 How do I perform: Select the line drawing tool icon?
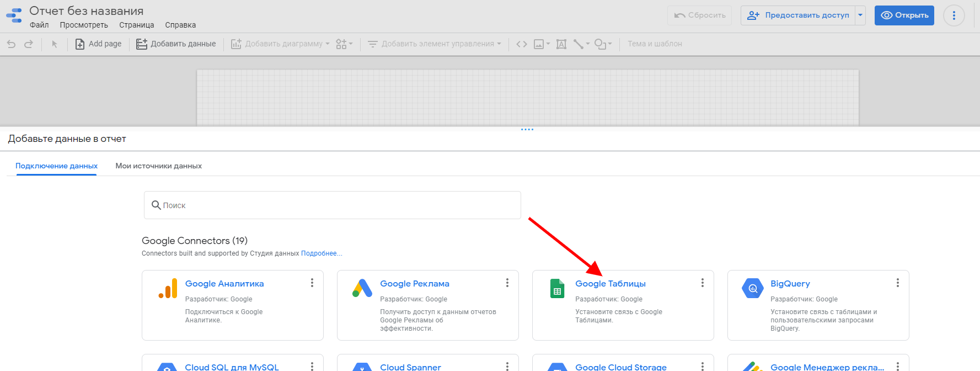point(578,44)
